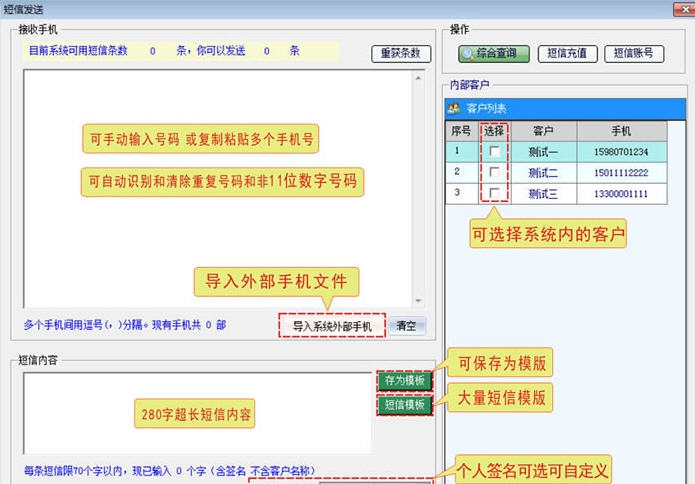
Task: Click phone number 15011112222
Action: pyautogui.click(x=621, y=173)
